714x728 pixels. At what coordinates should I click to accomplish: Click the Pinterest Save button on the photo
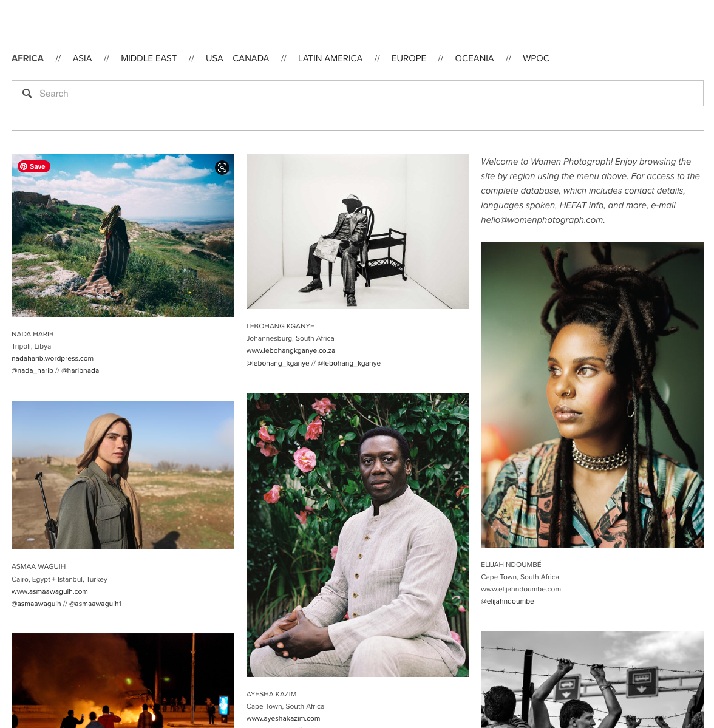point(34,166)
